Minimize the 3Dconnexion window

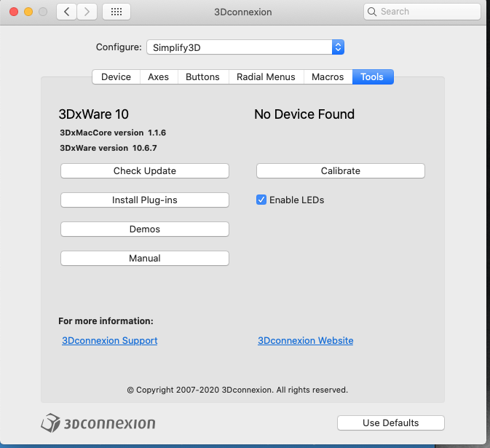point(28,12)
